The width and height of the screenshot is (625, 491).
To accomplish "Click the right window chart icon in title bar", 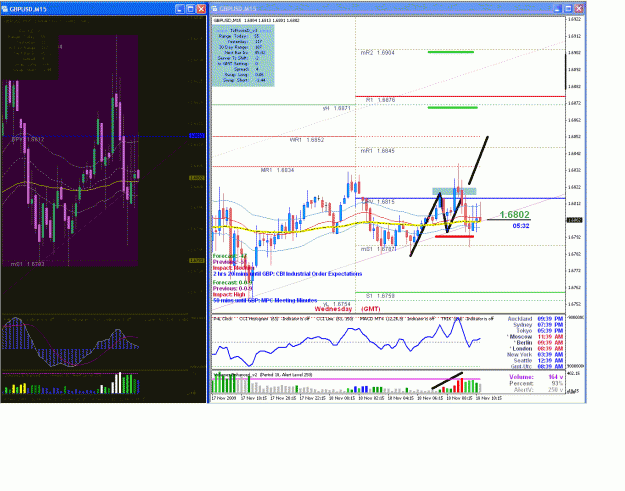I will 214,8.
